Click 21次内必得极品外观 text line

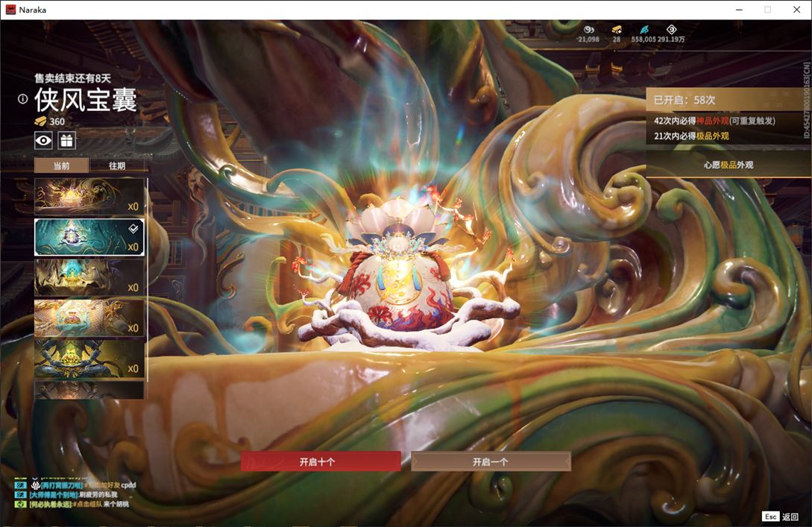pyautogui.click(x=691, y=136)
